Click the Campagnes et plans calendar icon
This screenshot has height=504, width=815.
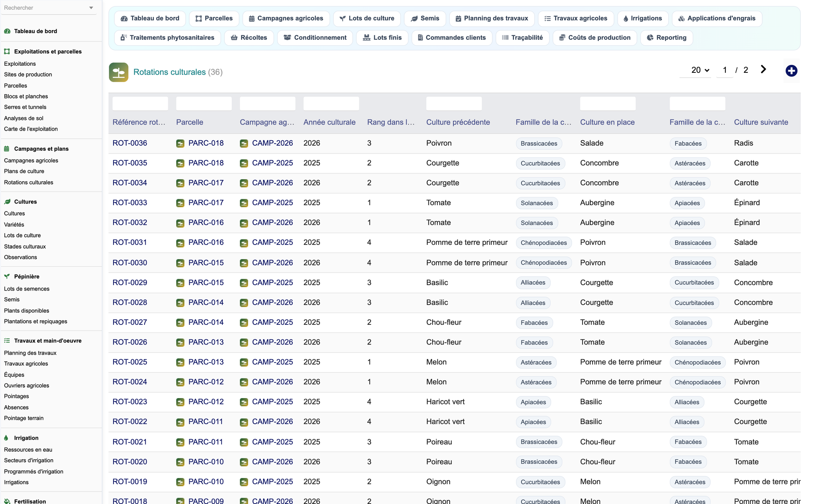7,149
